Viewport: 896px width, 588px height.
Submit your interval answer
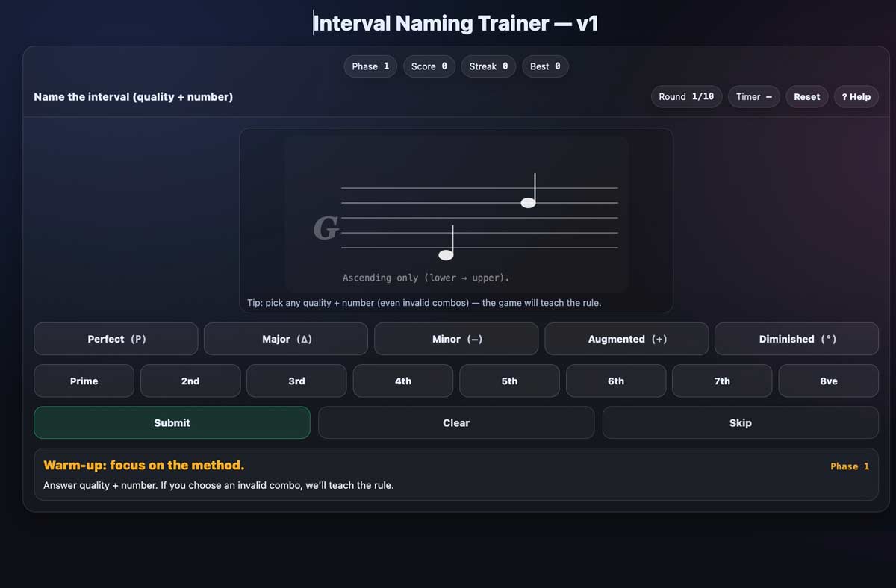[172, 422]
